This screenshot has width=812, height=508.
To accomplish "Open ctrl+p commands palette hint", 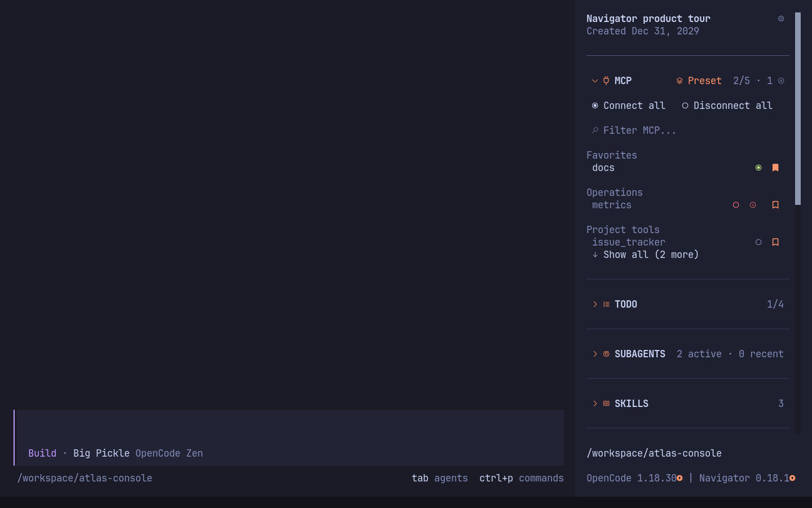I will (x=522, y=478).
